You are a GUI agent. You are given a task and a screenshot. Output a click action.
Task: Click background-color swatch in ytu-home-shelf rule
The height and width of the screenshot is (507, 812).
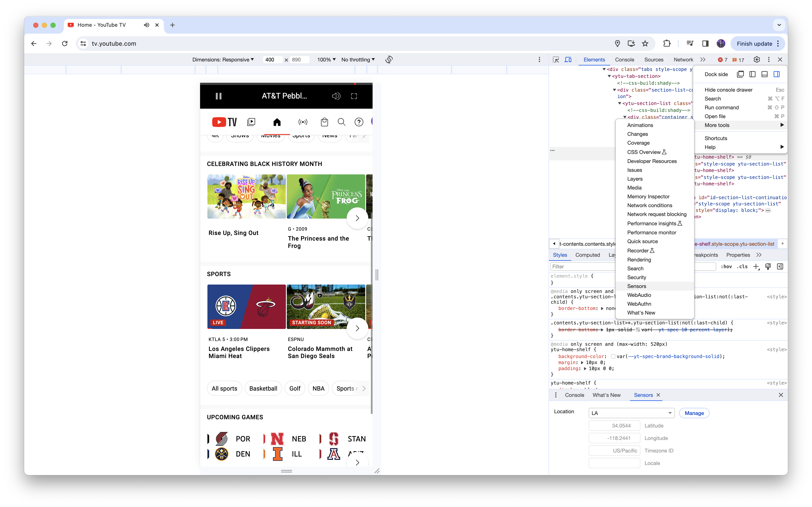click(x=613, y=357)
